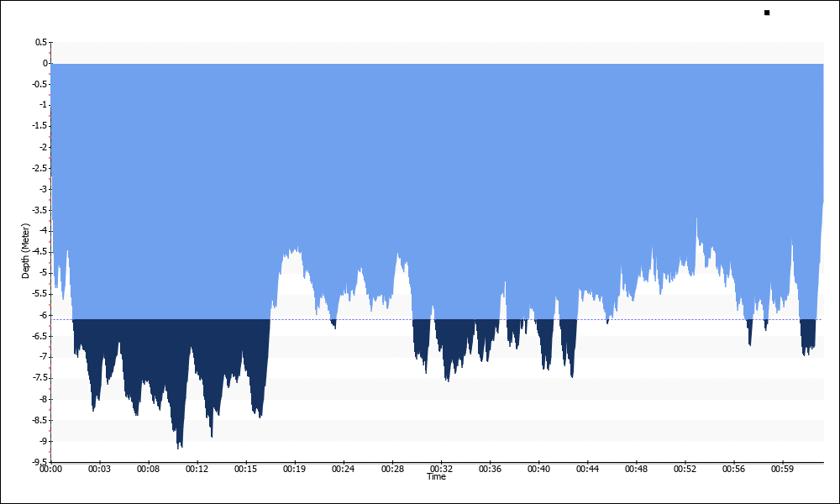The image size is (840, 504).
Task: Click the '-9' y-axis tick label
Action: pos(44,441)
